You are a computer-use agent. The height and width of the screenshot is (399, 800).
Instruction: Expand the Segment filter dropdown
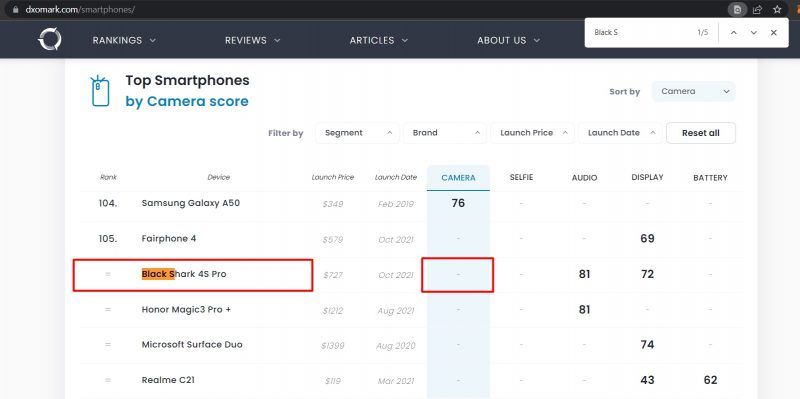(x=358, y=133)
